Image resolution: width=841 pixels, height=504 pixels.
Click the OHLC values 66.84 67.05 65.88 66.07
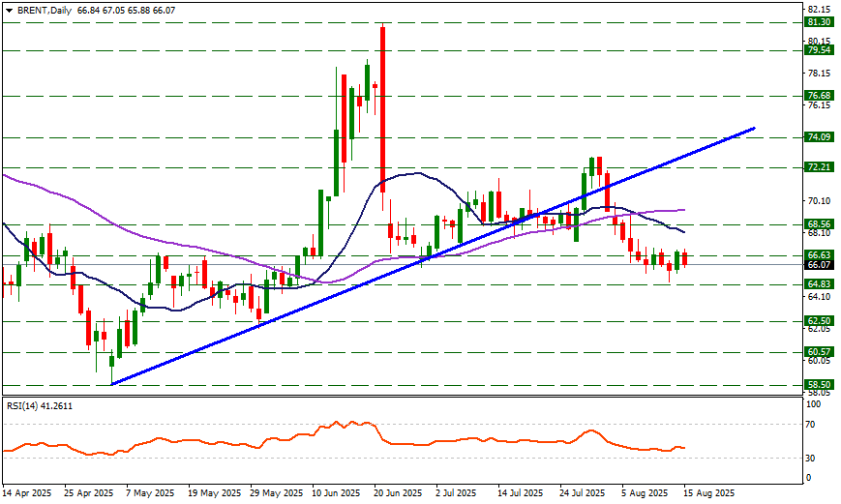tap(126, 11)
